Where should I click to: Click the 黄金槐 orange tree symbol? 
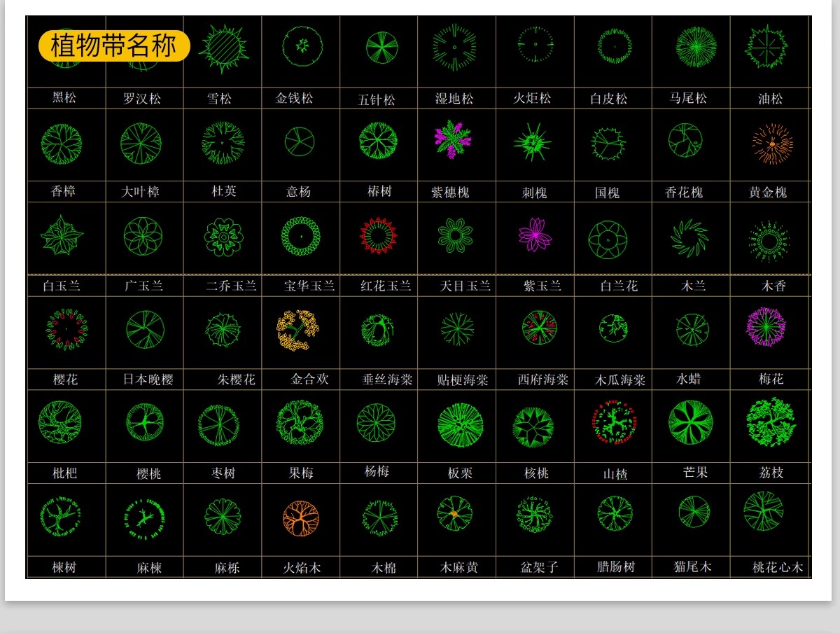click(x=772, y=144)
